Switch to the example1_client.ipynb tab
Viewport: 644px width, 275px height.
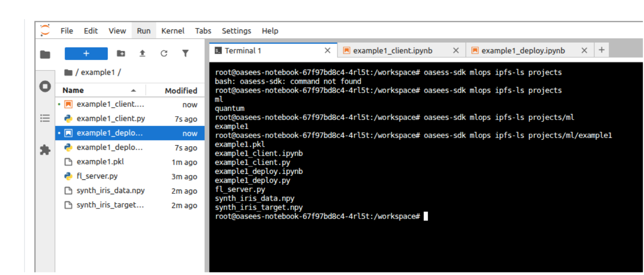393,50
